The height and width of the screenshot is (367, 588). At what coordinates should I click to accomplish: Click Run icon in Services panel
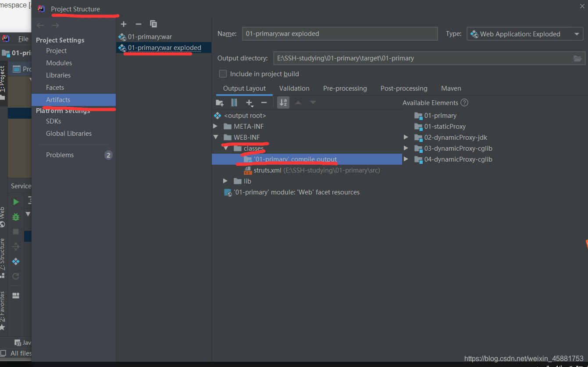coord(16,202)
